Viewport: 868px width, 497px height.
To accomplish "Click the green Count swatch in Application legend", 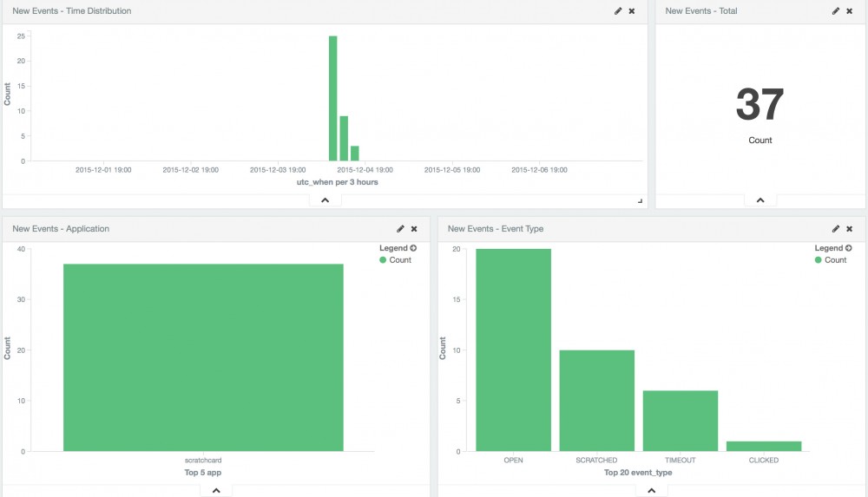I will point(384,260).
